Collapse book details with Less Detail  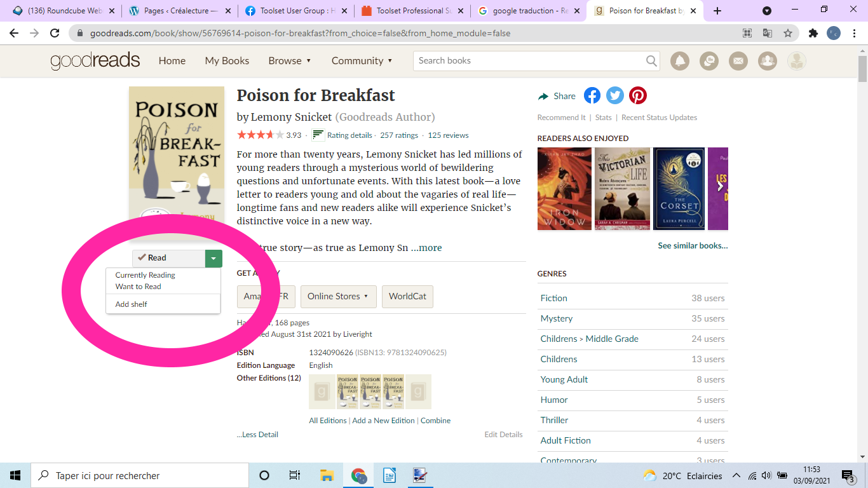tap(257, 435)
